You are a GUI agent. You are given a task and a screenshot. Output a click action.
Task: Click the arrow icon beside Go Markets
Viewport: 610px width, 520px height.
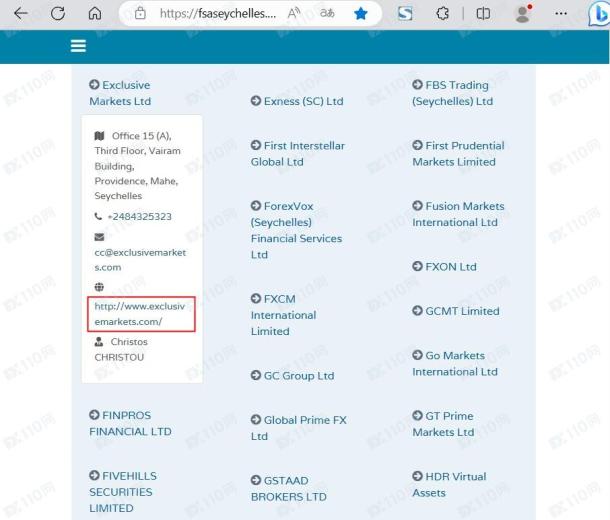pyautogui.click(x=417, y=355)
